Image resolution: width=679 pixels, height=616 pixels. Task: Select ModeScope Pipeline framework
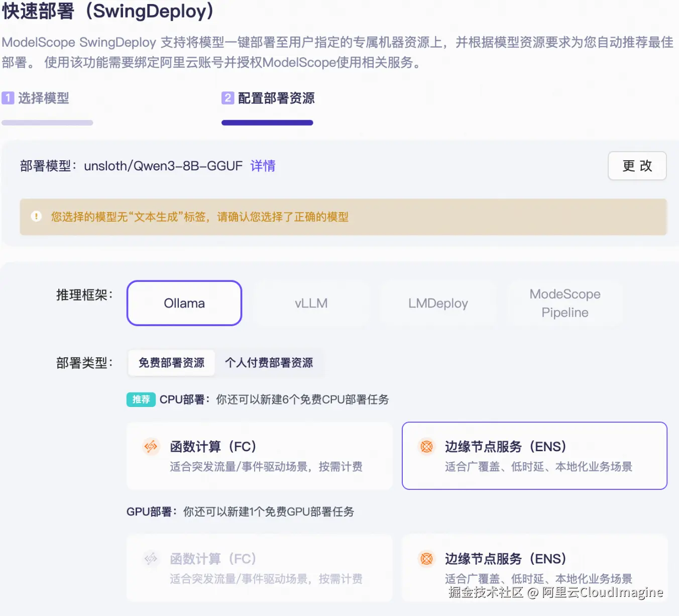click(565, 303)
